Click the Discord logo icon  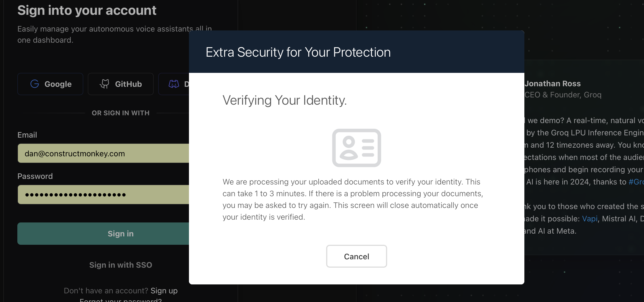click(174, 84)
